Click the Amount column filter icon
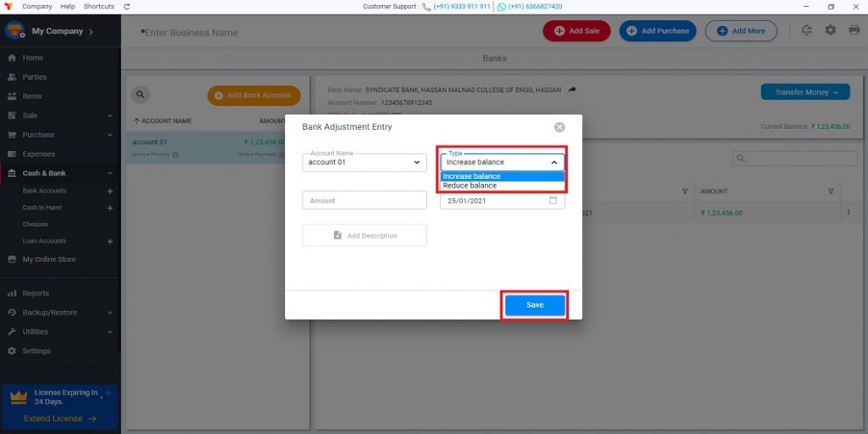This screenshot has height=434, width=868. (830, 191)
